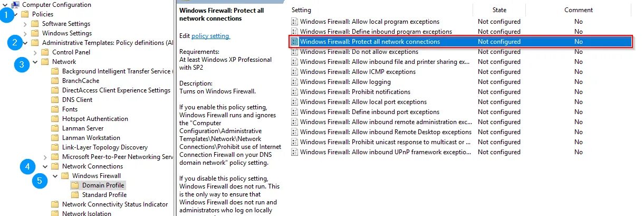Click policy icon for Prohibit notifications
Viewport: 644px width, 216px height.
pos(295,92)
